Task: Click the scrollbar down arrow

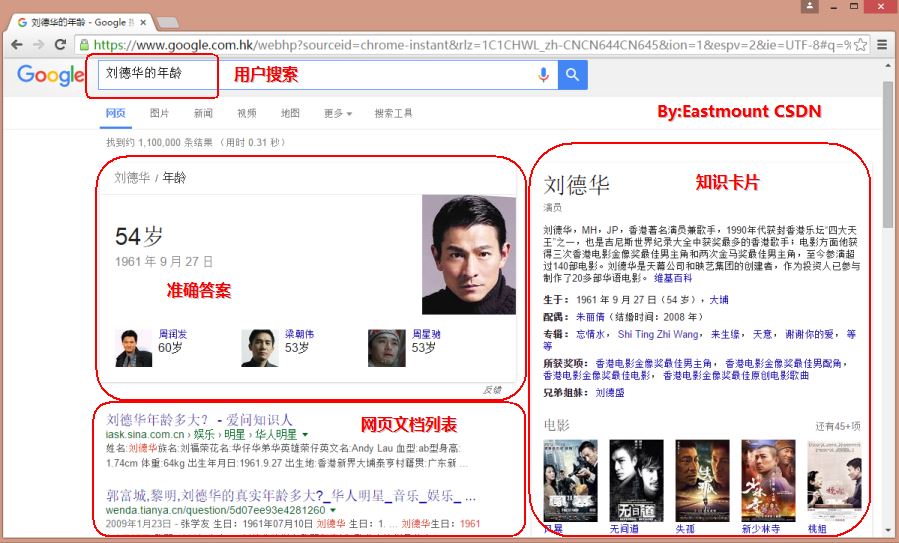Action: 888,530
